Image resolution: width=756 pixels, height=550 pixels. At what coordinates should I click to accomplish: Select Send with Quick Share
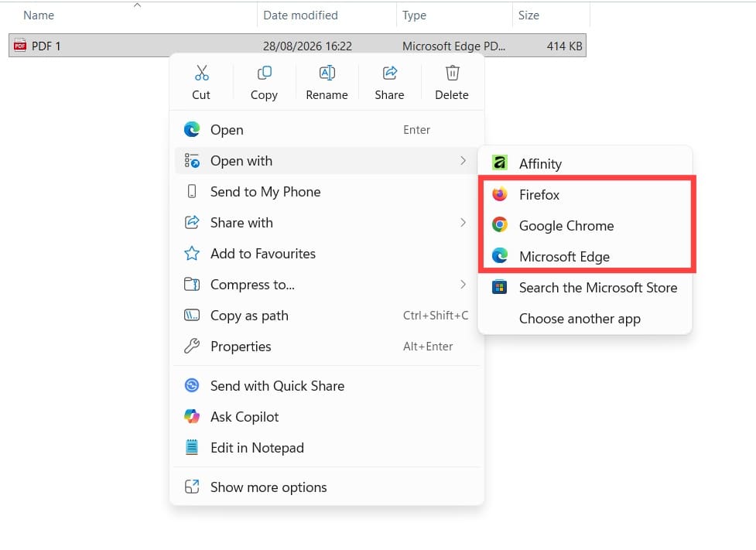pos(327,385)
